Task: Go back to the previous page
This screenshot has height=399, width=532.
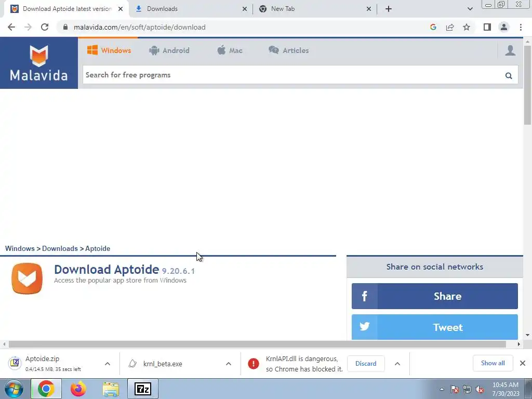Action: point(11,27)
